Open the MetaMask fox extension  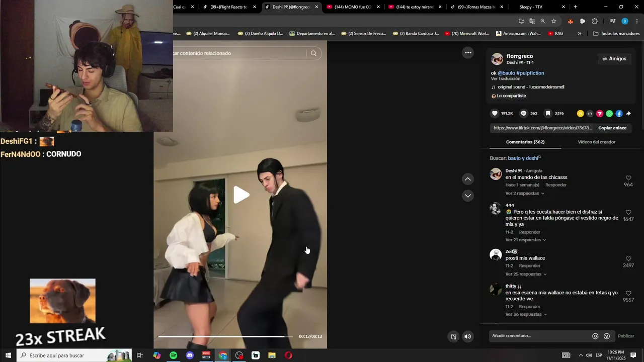pos(570,21)
